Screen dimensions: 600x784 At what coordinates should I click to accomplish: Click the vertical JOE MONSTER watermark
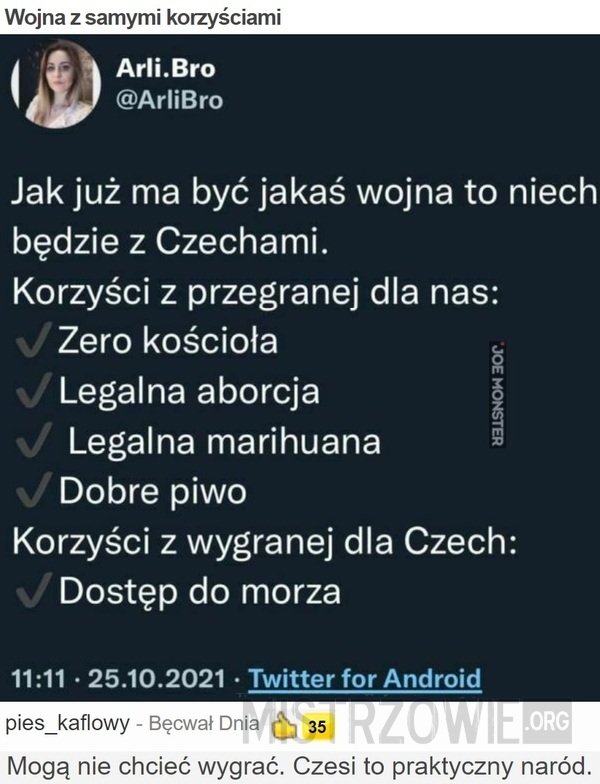coord(497,394)
